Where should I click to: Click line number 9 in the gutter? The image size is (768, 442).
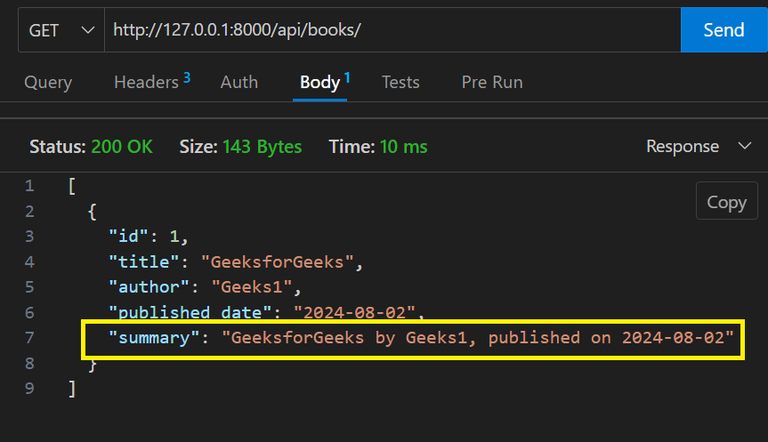click(29, 389)
